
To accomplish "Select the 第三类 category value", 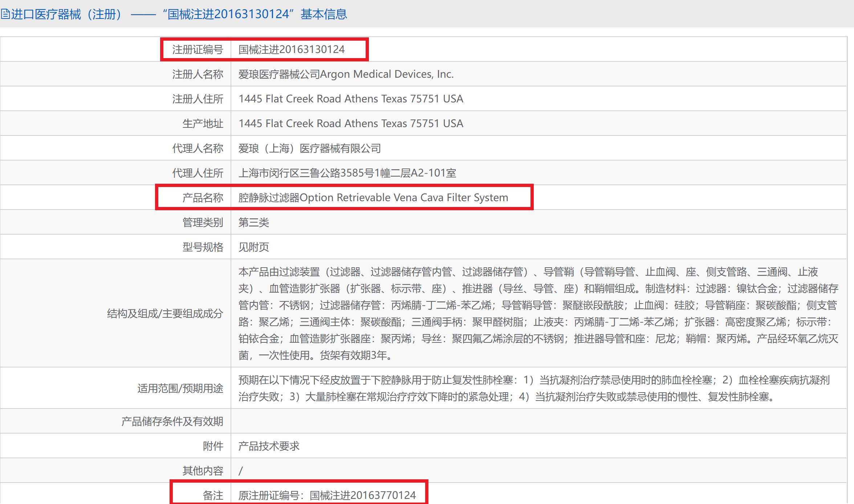I will 253,222.
